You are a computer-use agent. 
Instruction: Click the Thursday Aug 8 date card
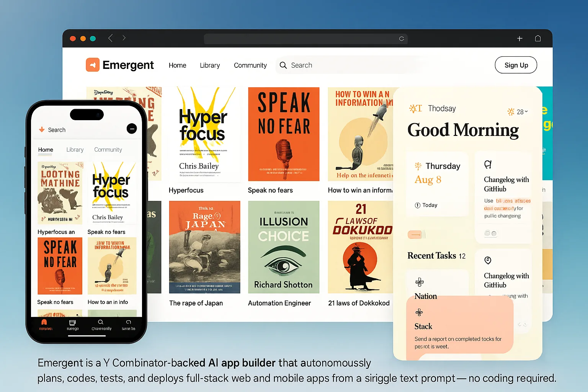[437, 184]
